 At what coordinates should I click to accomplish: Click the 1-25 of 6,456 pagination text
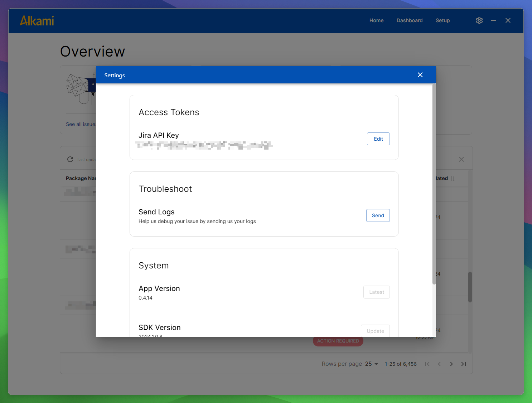[x=401, y=364]
